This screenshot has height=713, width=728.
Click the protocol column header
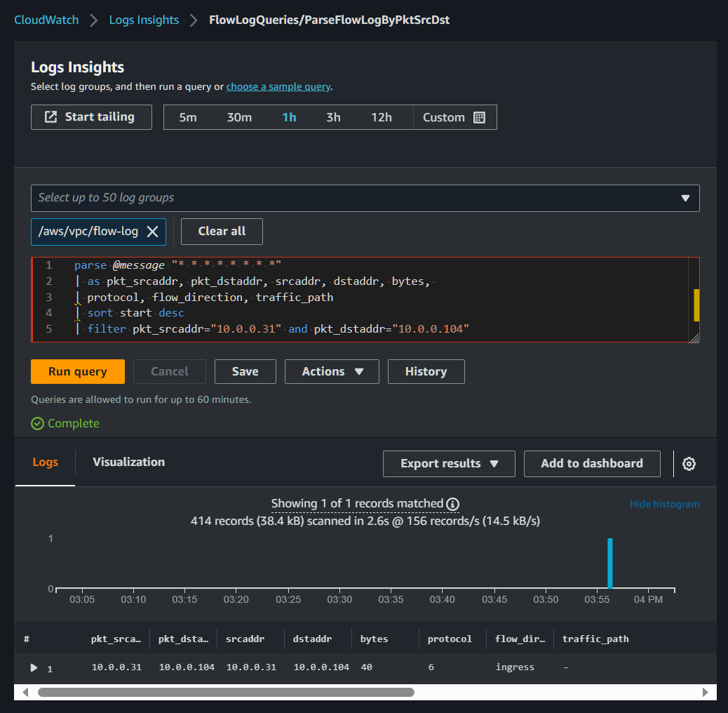pyautogui.click(x=450, y=639)
